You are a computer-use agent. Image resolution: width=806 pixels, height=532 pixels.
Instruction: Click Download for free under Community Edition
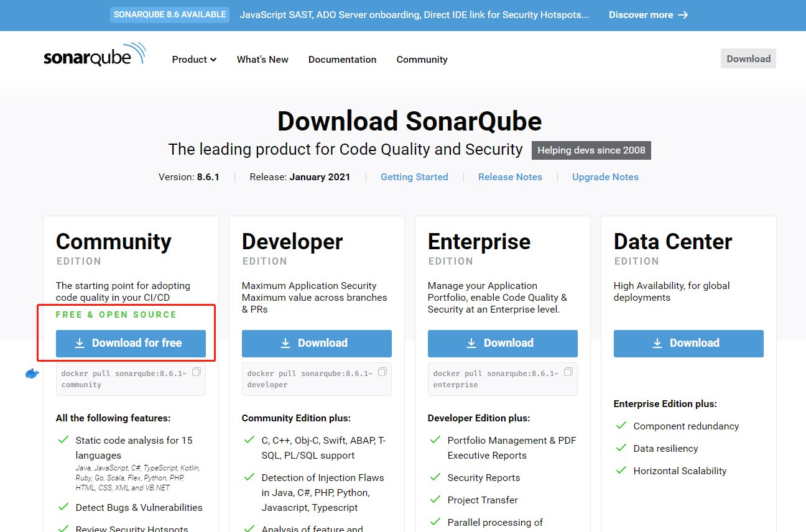[x=131, y=342]
